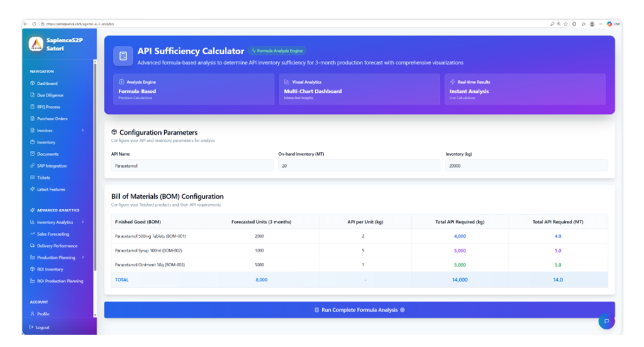Viewport: 644px width, 347px height.
Task: Select the Instant Analysis results card
Action: (525, 89)
